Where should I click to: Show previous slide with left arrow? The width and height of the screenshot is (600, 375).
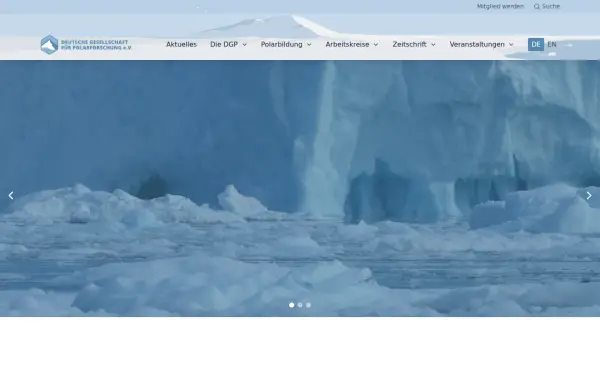[x=11, y=196]
